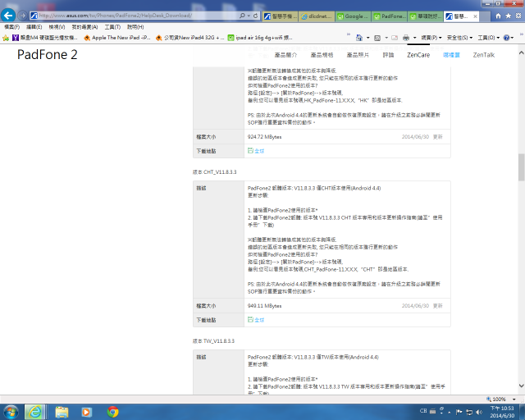This screenshot has width=525, height=420.
Task: Click the CHT_V11.8.3.3 version heading
Action: pyautogui.click(x=214, y=171)
